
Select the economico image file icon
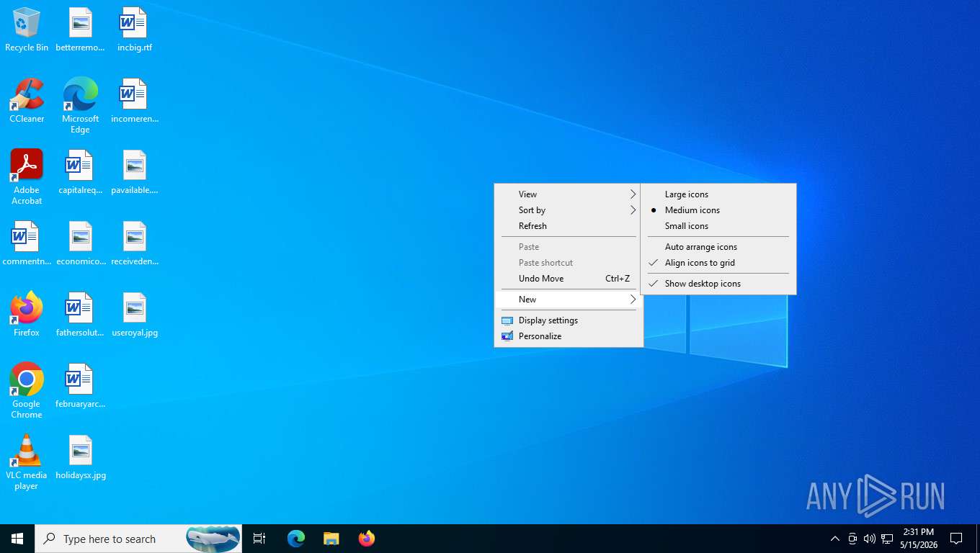point(81,243)
